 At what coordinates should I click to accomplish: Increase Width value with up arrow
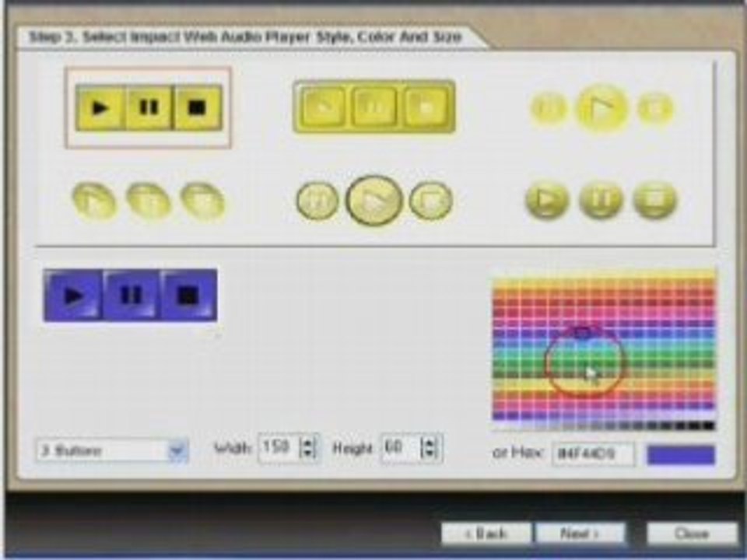(x=308, y=443)
